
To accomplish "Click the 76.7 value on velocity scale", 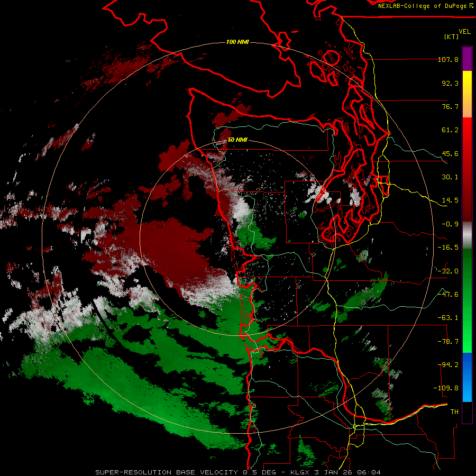I will click(450, 106).
